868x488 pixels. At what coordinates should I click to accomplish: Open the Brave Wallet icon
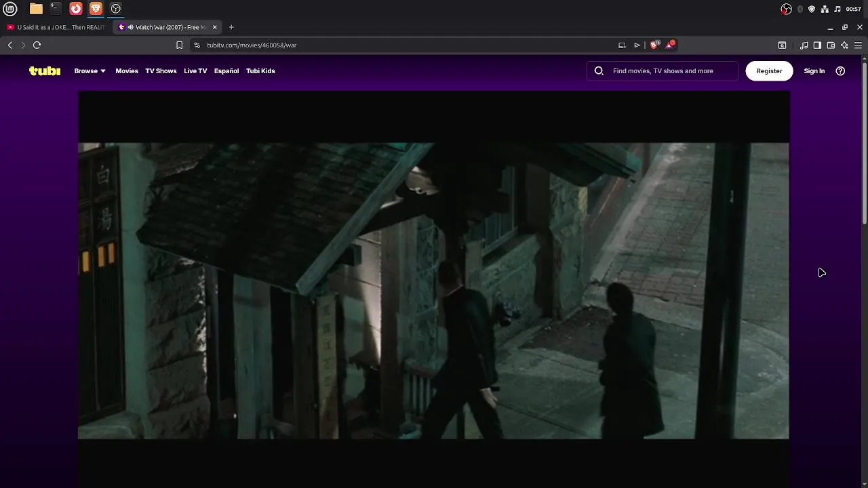pos(831,45)
